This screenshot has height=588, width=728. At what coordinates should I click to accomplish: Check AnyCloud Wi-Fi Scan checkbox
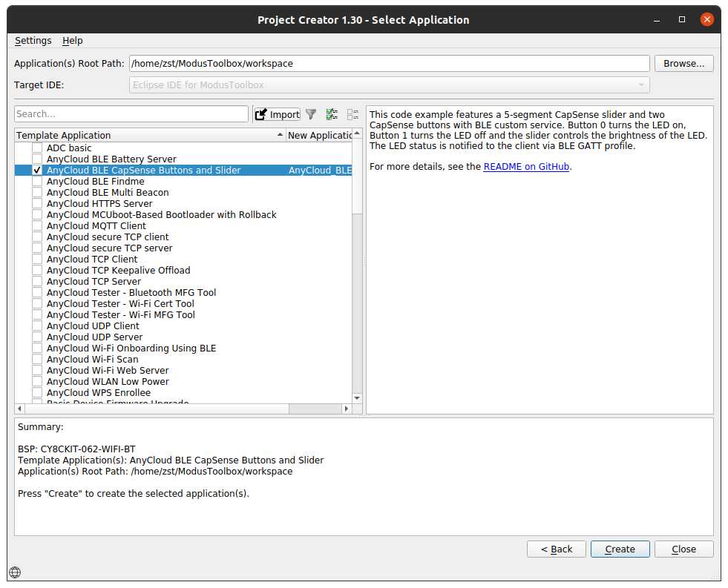pyautogui.click(x=37, y=360)
